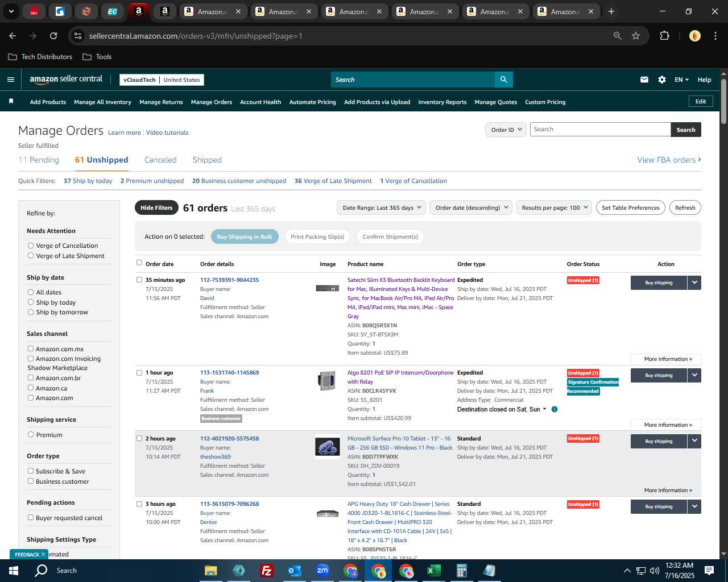Reload the page with browser refresh icon

point(53,36)
